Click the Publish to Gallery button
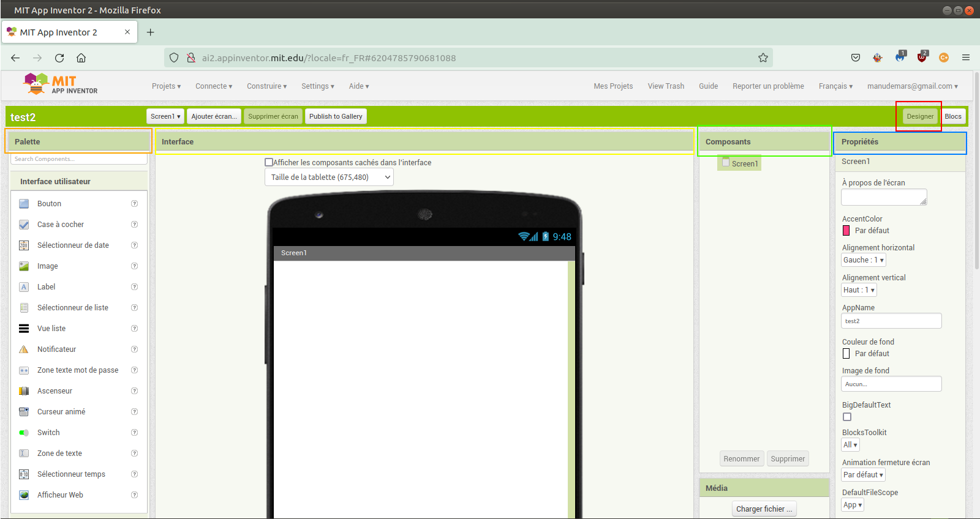Image resolution: width=980 pixels, height=519 pixels. (x=336, y=116)
